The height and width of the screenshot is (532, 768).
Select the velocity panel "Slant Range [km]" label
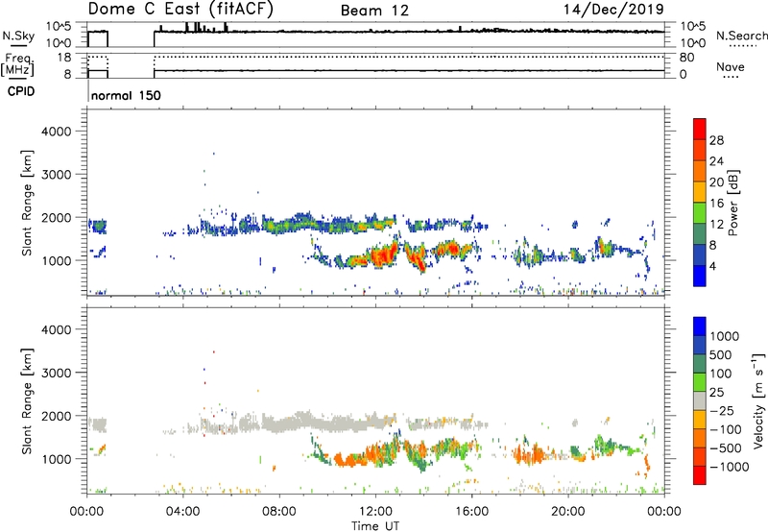pos(27,401)
